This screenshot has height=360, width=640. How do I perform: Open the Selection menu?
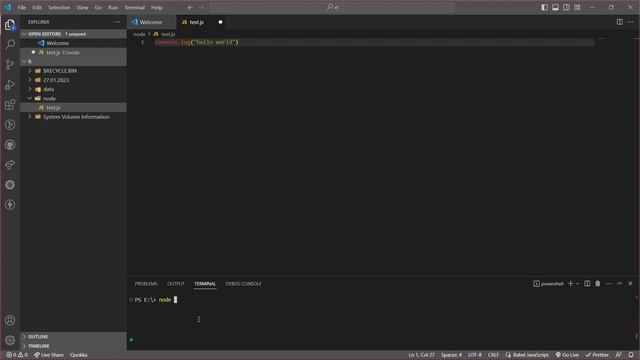59,7
